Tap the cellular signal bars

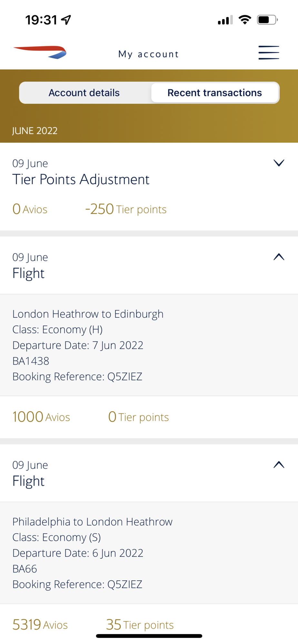[x=225, y=20]
